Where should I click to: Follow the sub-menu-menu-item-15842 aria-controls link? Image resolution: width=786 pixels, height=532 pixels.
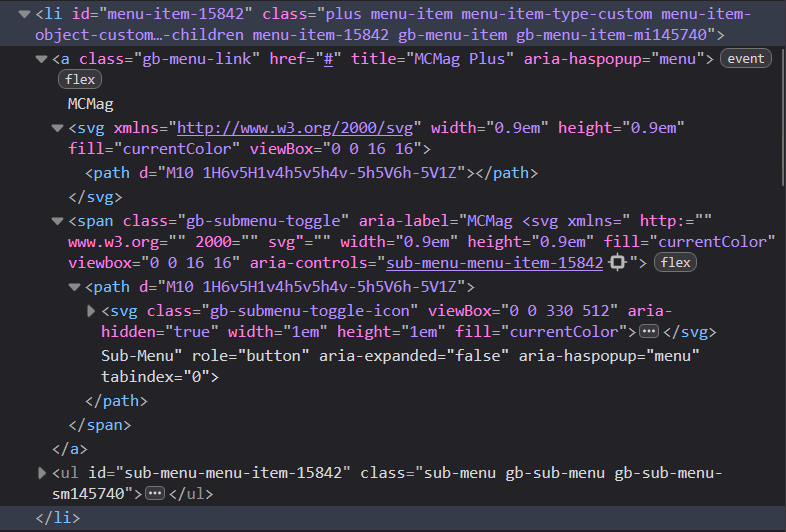(494, 263)
